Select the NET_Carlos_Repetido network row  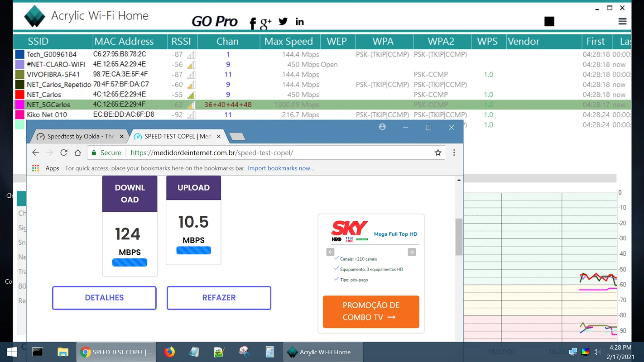coord(322,85)
